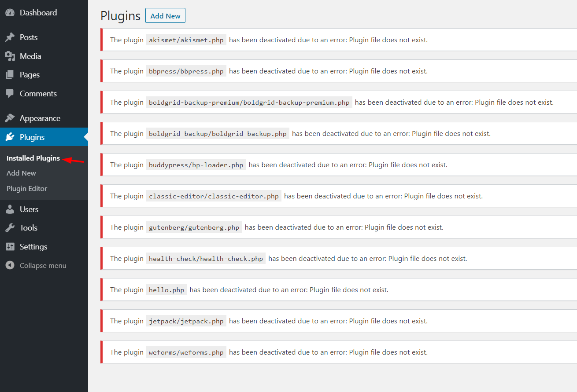This screenshot has width=577, height=392.
Task: Click error message text in gutenberg notice
Action: (344, 227)
